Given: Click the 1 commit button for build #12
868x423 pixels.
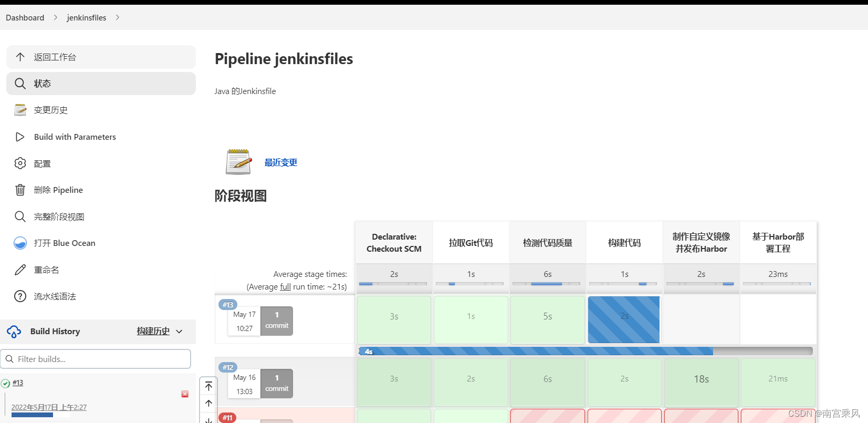Looking at the screenshot, I should (x=277, y=384).
